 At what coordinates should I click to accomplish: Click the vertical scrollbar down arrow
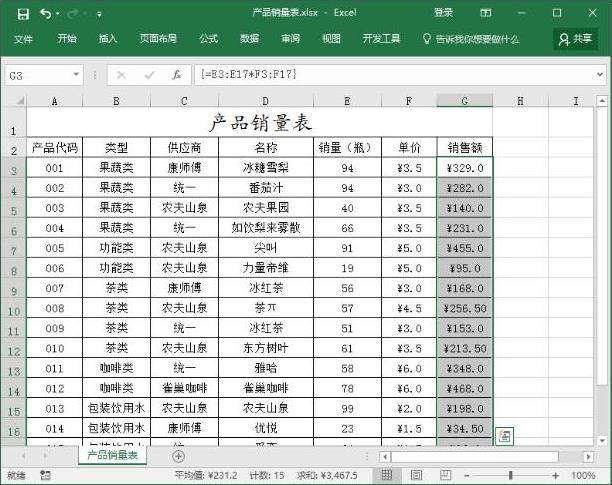[x=602, y=441]
